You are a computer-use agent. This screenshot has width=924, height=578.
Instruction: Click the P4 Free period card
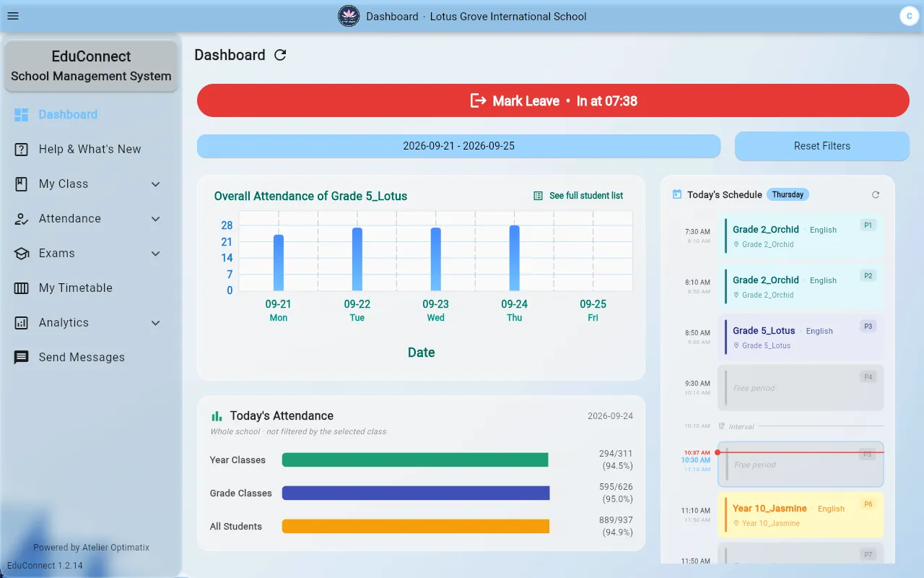[x=801, y=388]
